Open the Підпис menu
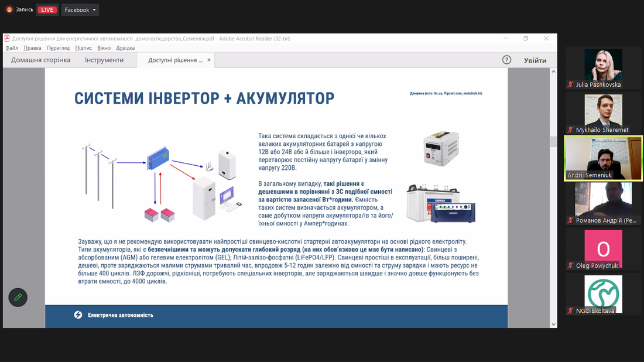 pos(83,48)
